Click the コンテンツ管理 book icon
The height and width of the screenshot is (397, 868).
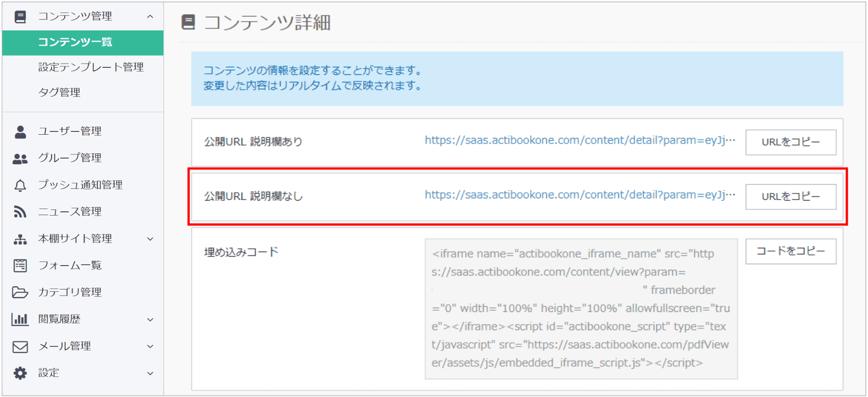pyautogui.click(x=20, y=17)
